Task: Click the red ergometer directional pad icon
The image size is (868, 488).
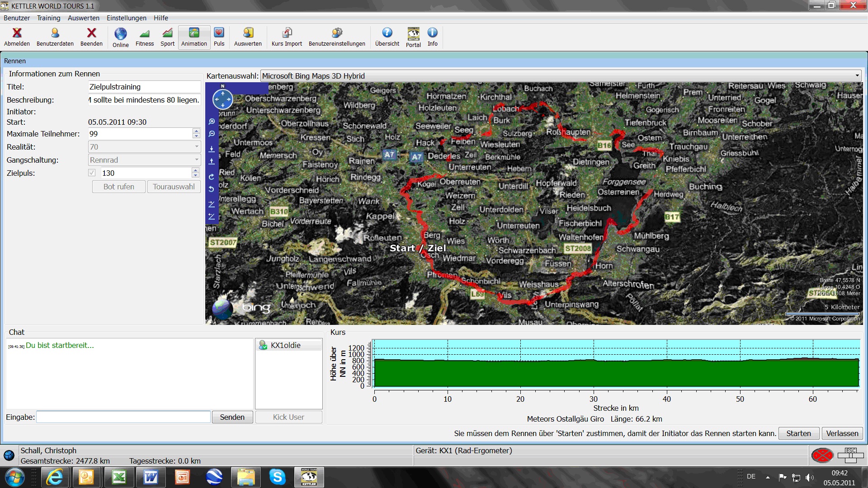Action: (x=822, y=455)
